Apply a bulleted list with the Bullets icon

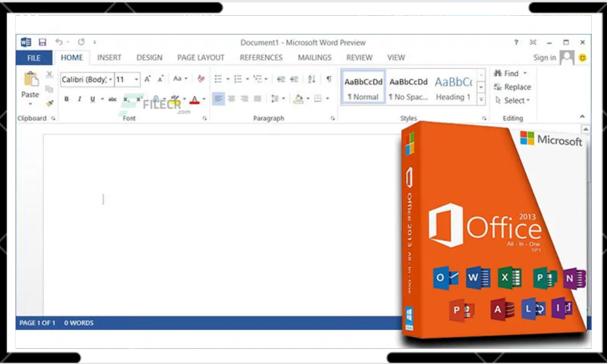tap(218, 79)
